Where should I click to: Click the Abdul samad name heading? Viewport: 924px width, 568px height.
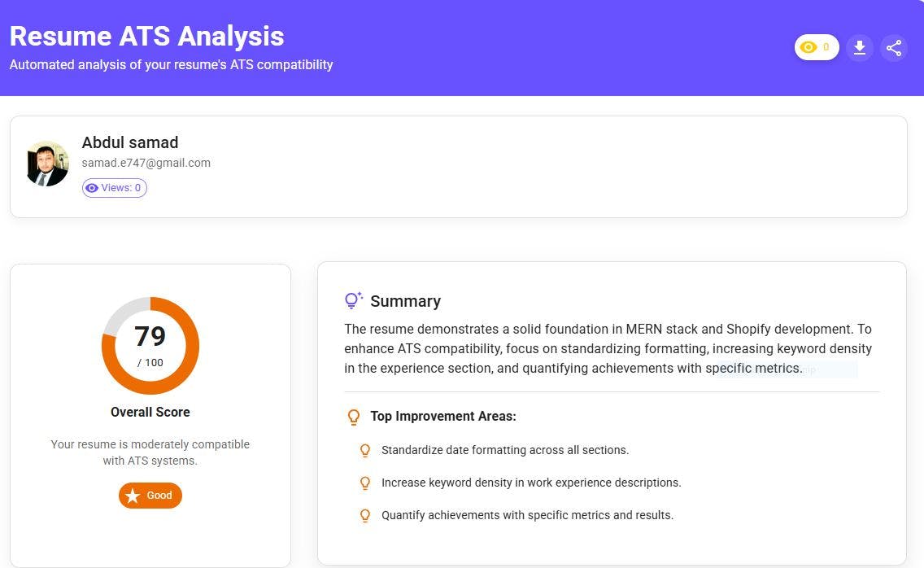click(129, 142)
